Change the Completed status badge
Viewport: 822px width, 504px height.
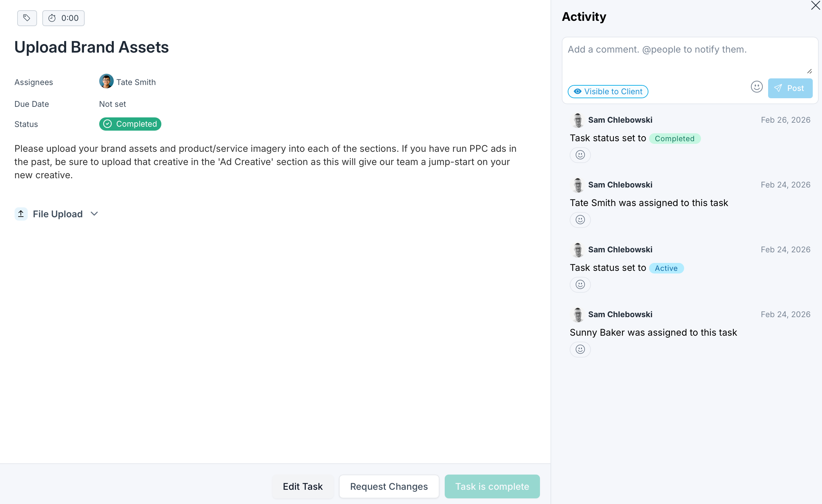(130, 124)
